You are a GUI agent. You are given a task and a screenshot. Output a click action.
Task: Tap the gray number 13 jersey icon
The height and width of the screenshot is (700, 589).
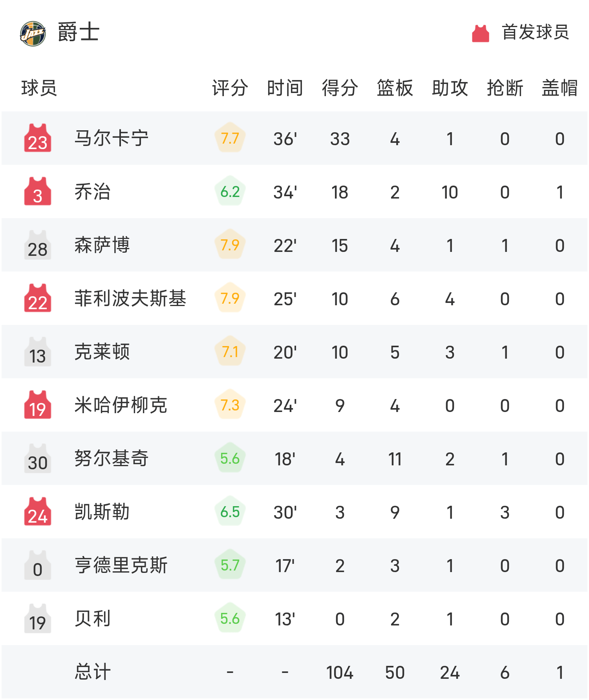(38, 352)
